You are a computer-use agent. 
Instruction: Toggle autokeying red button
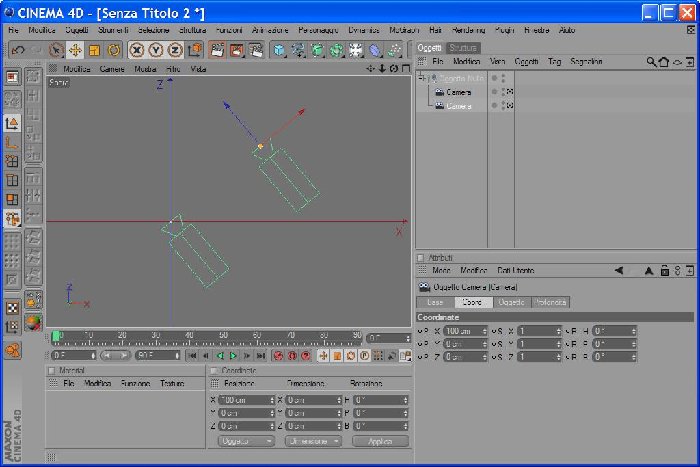pos(292,356)
